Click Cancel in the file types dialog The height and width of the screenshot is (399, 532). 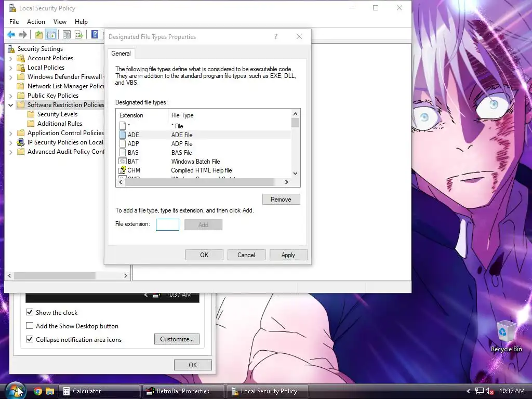point(246,255)
